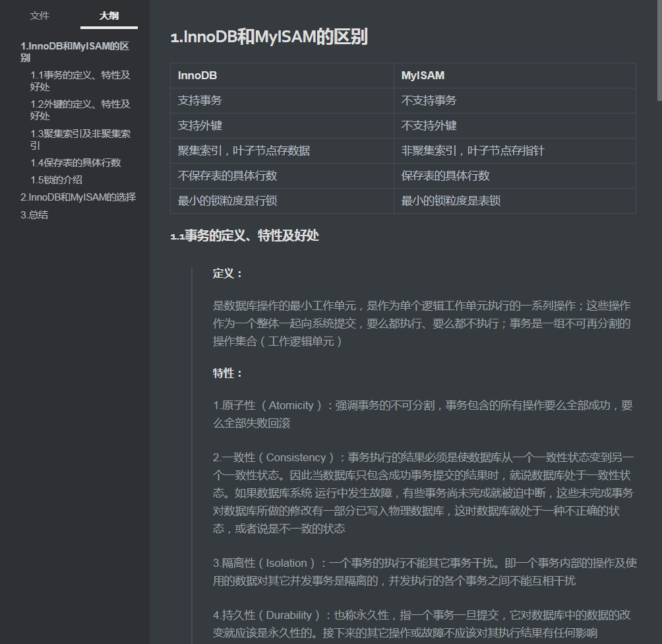Switch to the 文件 tab
The width and height of the screenshot is (662, 644).
[x=40, y=16]
